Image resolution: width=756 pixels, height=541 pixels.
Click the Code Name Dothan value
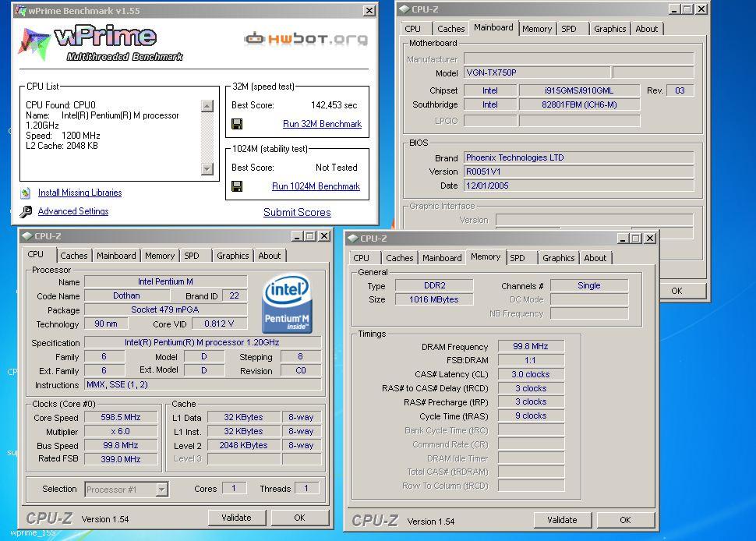pyautogui.click(x=127, y=295)
